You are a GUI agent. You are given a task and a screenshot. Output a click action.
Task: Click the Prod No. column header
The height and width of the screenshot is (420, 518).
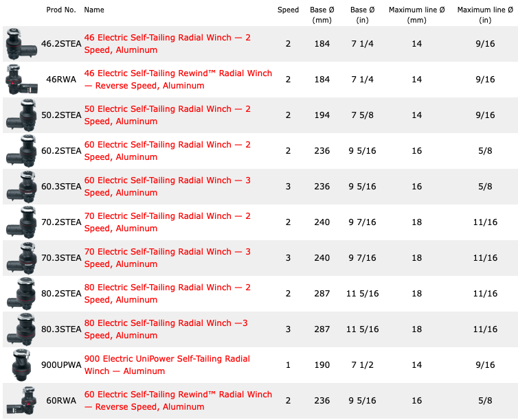tap(60, 10)
